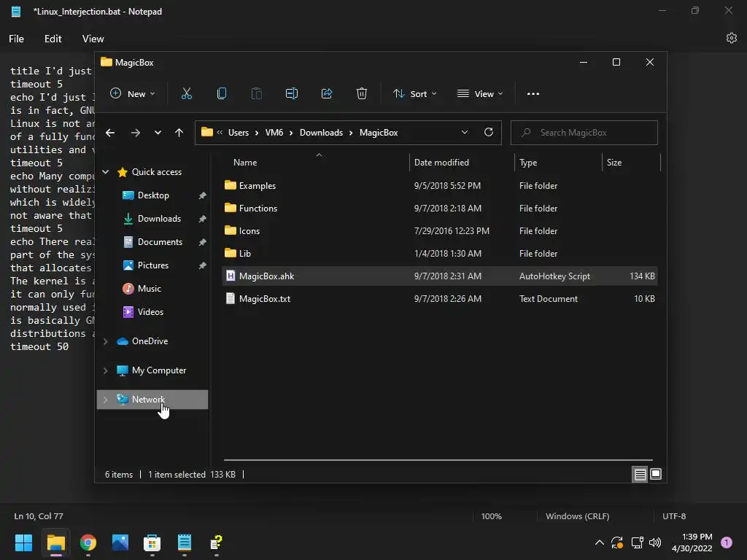Click the sync update tray icon
The width and height of the screenshot is (747, 560).
click(x=617, y=542)
